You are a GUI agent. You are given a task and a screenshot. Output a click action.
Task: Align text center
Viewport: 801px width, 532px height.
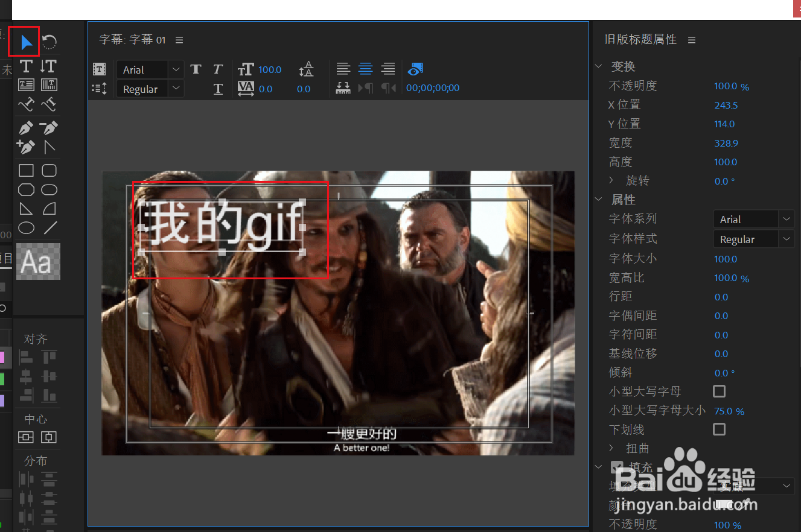click(366, 69)
